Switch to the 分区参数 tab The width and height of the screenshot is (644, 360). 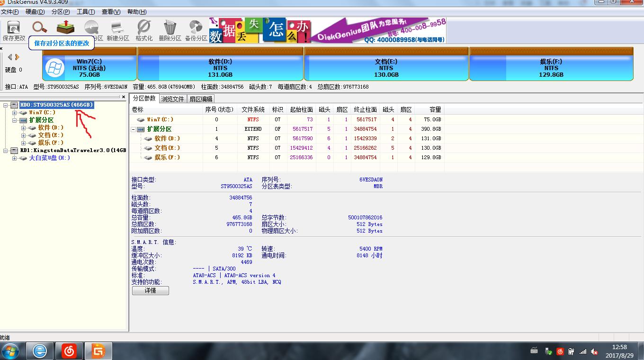pos(144,99)
